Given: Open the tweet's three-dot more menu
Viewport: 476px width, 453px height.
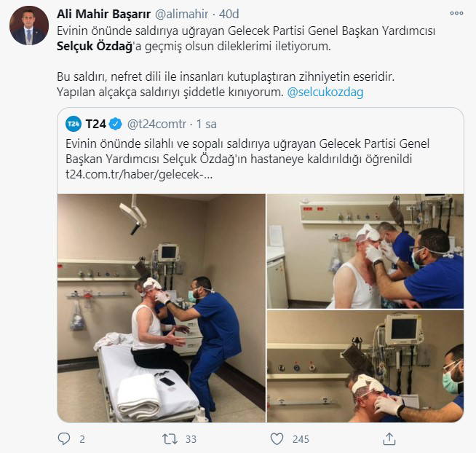Looking at the screenshot, I should coord(456,13).
